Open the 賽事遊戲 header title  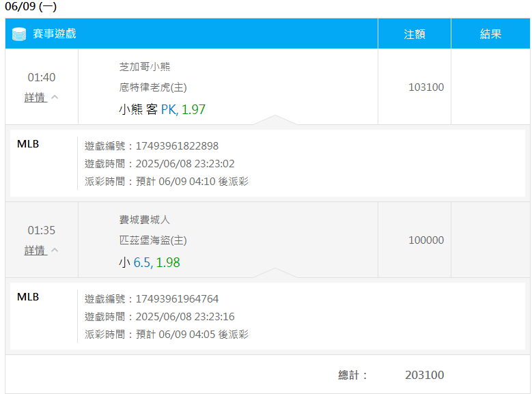click(54, 34)
